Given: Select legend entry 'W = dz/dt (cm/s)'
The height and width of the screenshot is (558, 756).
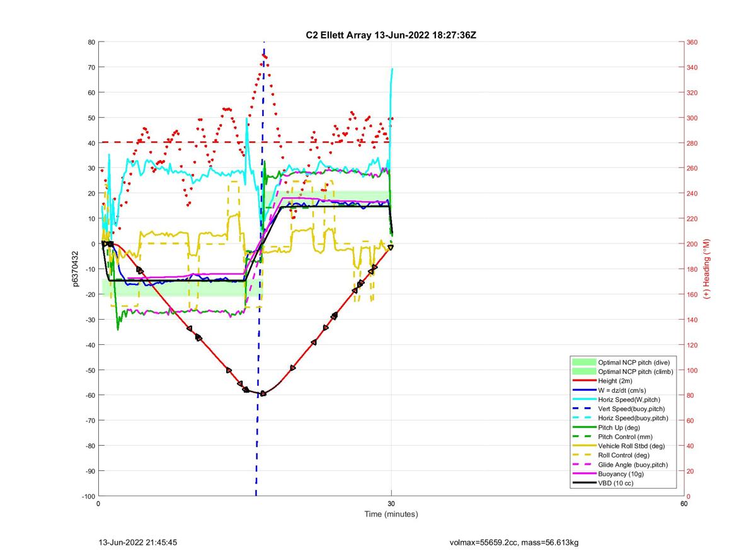Looking at the screenshot, I should (x=623, y=390).
